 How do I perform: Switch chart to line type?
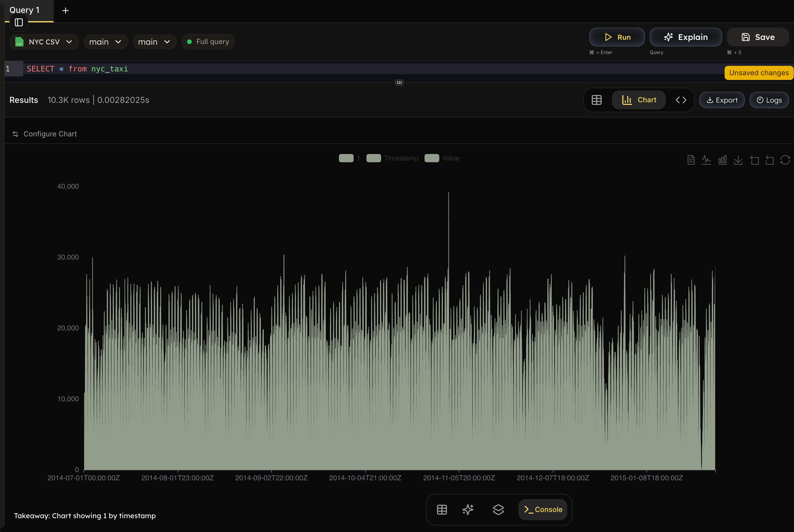[x=706, y=160]
